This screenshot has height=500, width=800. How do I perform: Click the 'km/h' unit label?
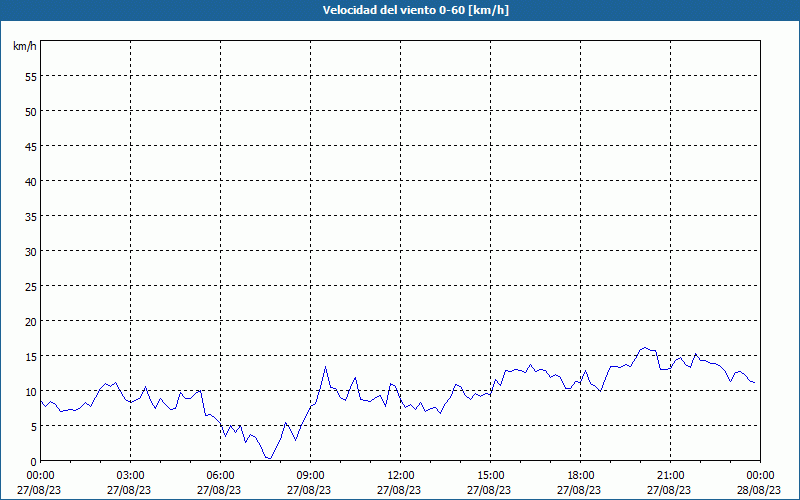click(25, 46)
